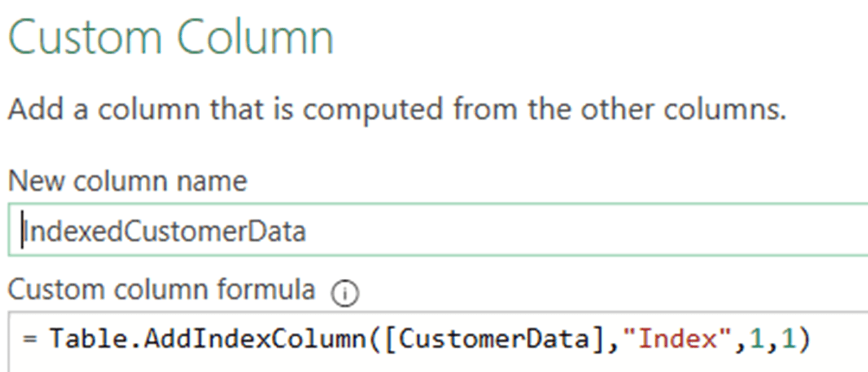This screenshot has width=868, height=372.
Task: Click "other columns" in the description text
Action: [x=683, y=110]
